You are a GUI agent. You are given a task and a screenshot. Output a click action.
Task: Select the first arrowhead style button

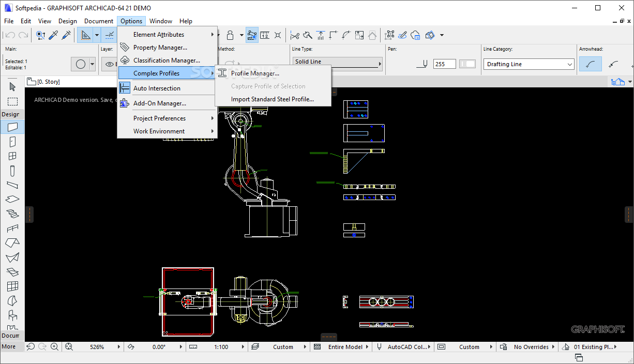point(590,64)
